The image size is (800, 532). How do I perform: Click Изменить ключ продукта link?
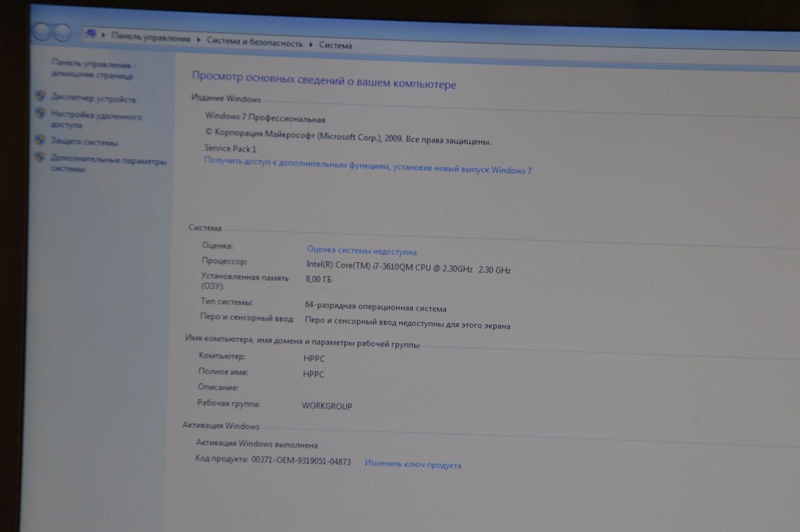click(x=413, y=465)
